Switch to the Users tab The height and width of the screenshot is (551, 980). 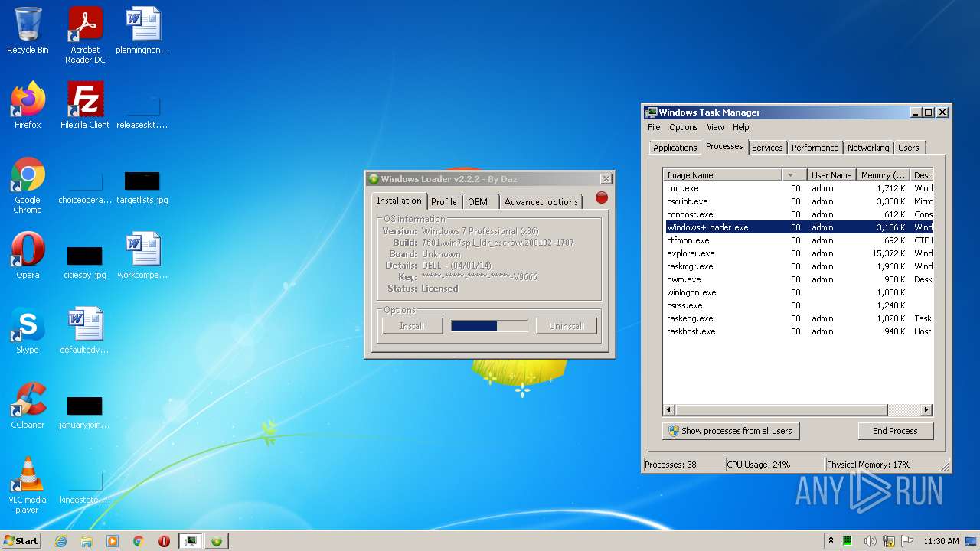pyautogui.click(x=909, y=148)
